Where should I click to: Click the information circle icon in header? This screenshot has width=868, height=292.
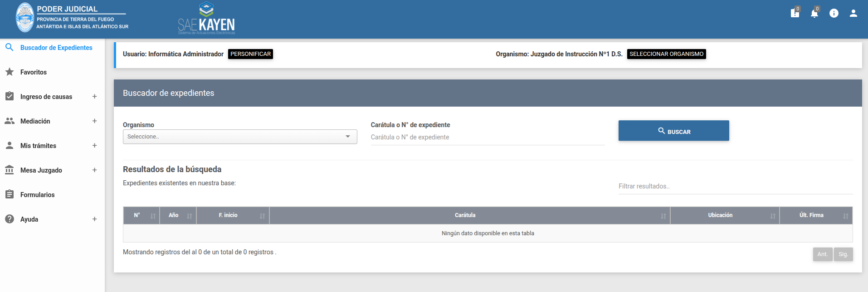coord(834,13)
